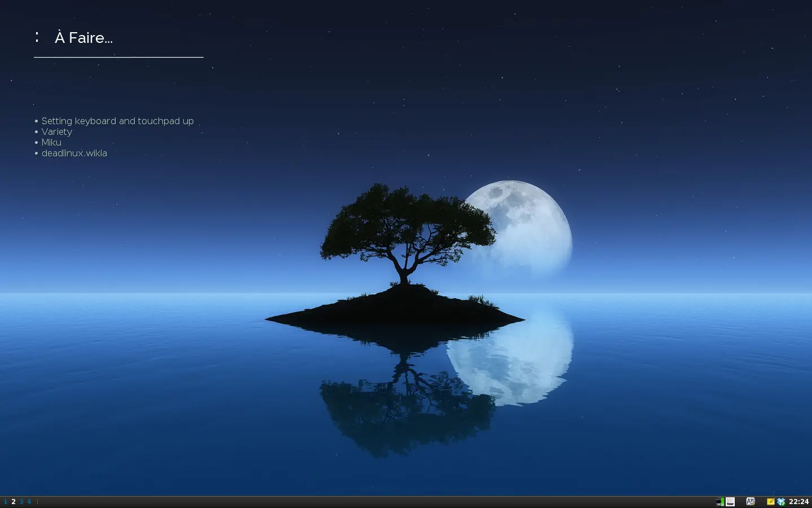The image size is (812, 508).
Task: Click the 'Variety' item in the todo list
Action: click(57, 132)
